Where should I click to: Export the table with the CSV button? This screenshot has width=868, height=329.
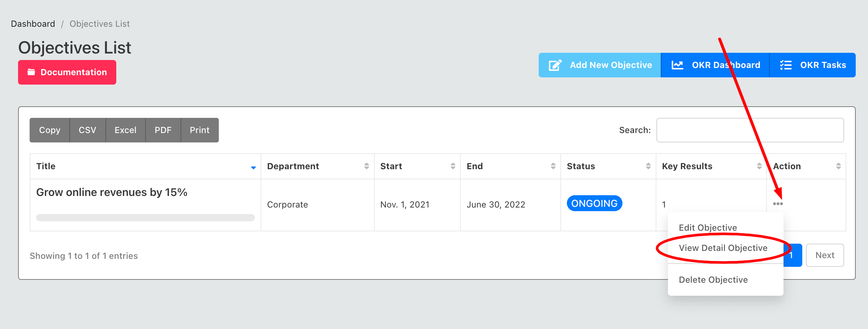[87, 130]
